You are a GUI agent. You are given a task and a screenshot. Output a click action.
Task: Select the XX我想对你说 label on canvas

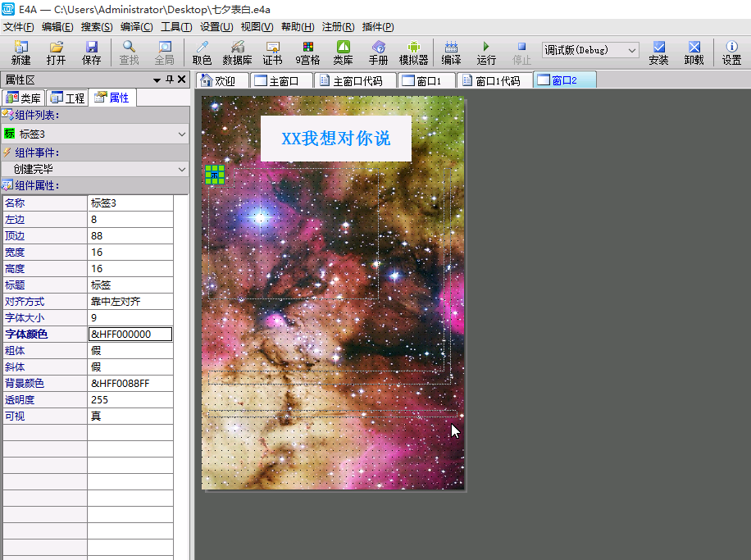[x=335, y=139]
